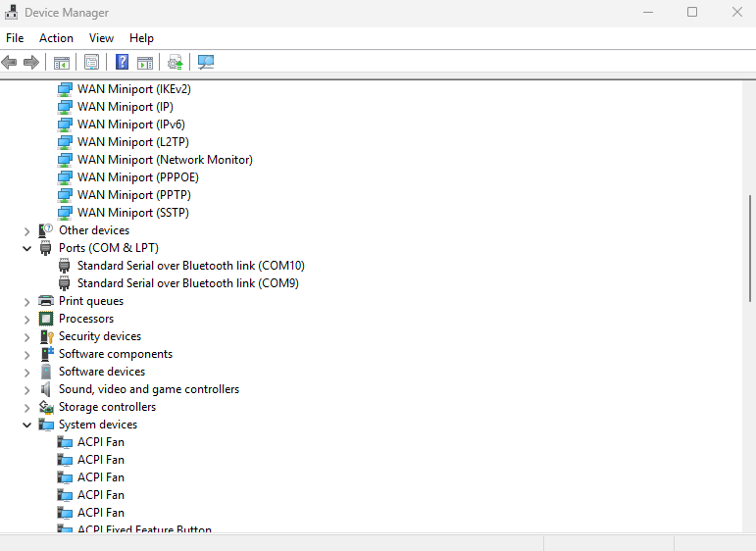Viewport: 756px width, 551px height.
Task: Click the System devices folder icon
Action: (x=46, y=425)
